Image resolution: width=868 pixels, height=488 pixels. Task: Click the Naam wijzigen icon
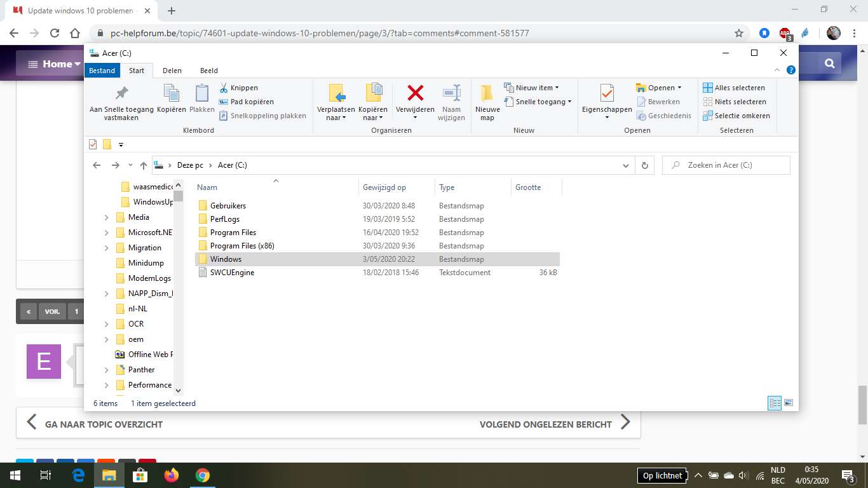pyautogui.click(x=452, y=93)
